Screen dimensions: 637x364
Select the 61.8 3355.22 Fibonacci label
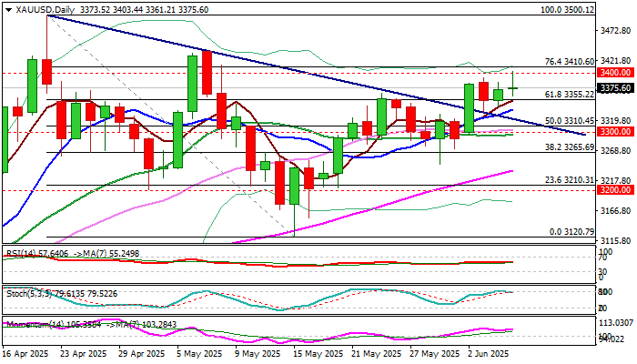[x=570, y=95]
